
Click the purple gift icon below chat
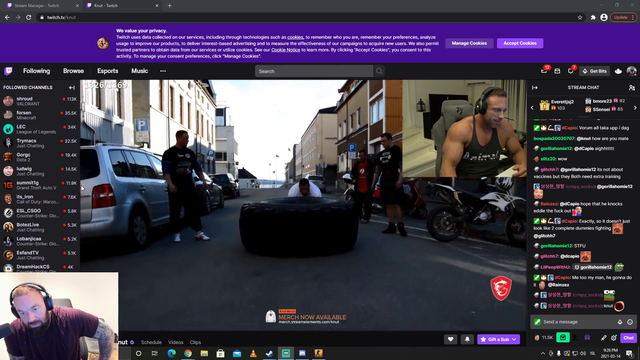point(587,338)
